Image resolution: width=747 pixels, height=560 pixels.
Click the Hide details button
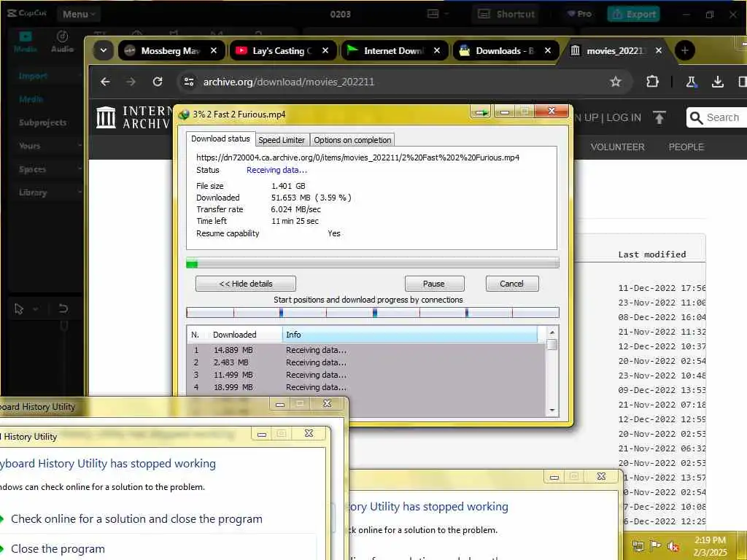(x=246, y=284)
